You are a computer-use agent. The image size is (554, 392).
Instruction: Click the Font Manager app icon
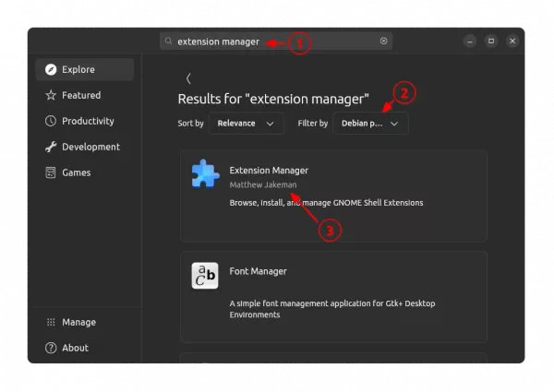click(205, 276)
